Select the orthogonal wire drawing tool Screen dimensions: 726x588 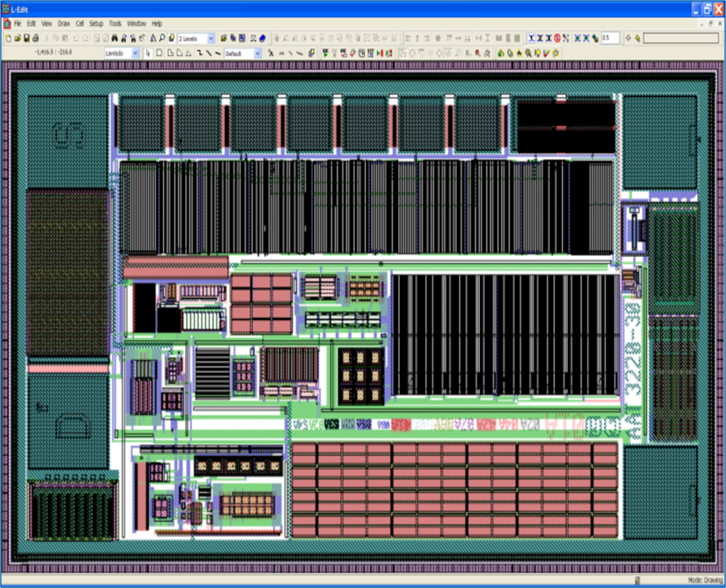point(200,53)
